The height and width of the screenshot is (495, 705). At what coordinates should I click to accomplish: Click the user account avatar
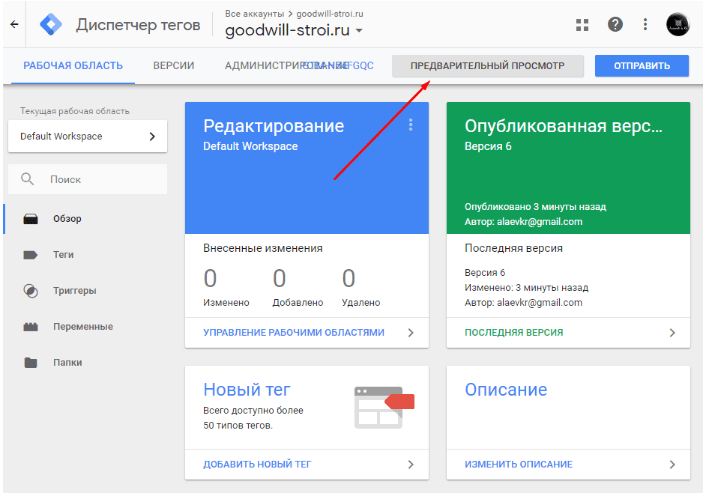pyautogui.click(x=678, y=24)
